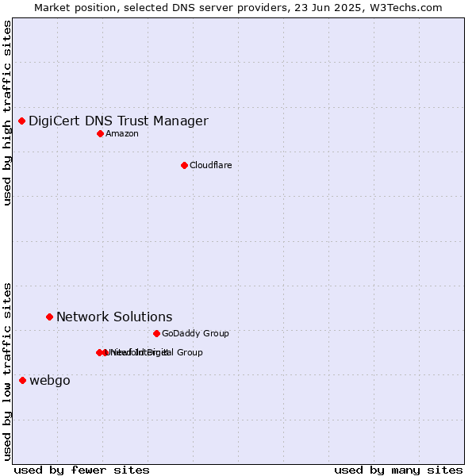Click the Amazon data point marker
This screenshot has height=476, width=476.
pyautogui.click(x=101, y=134)
